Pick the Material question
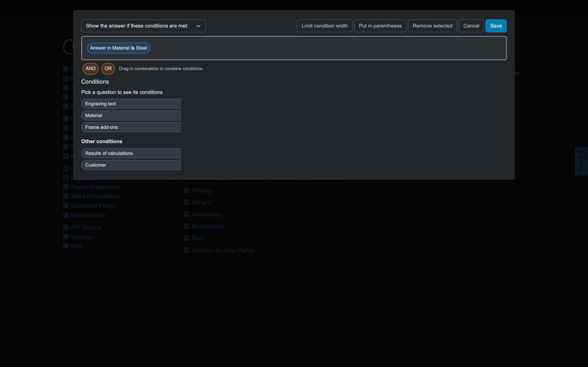Screen dimensions: 588x367 [x=131, y=116]
